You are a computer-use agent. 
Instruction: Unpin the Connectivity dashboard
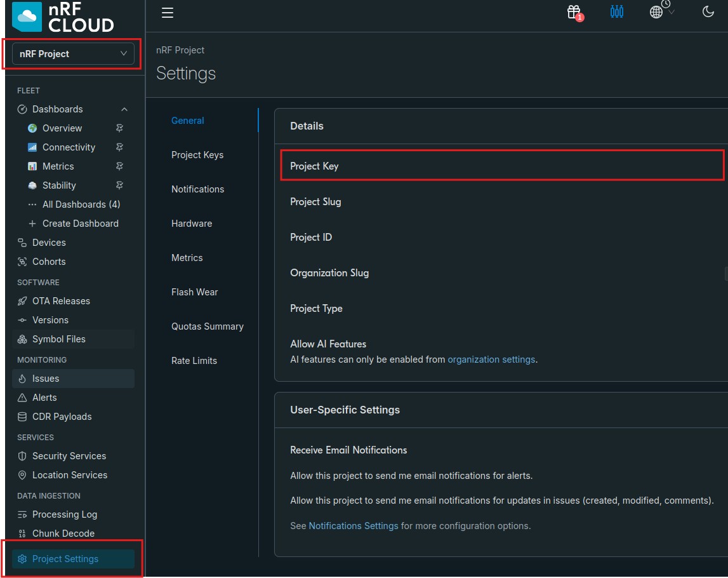point(119,147)
